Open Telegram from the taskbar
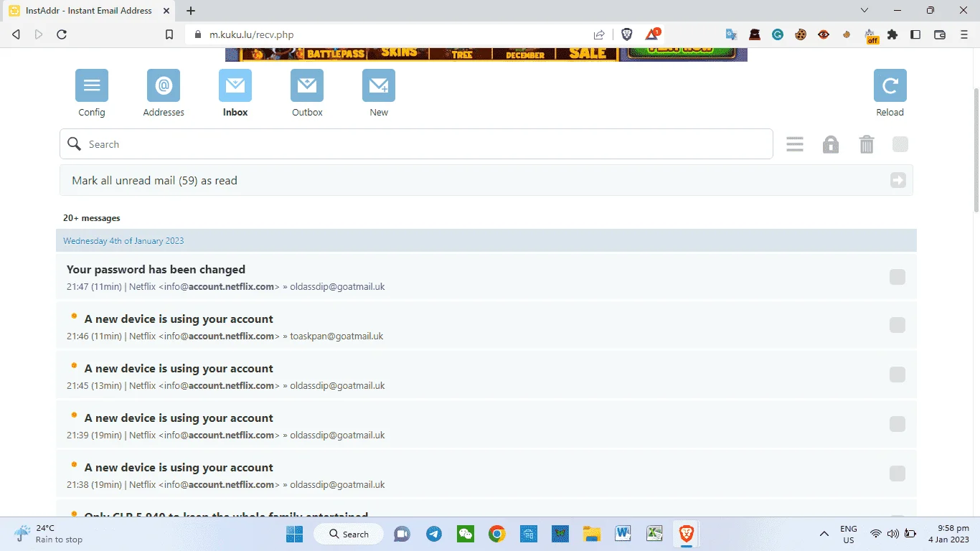The image size is (980, 551). point(434,534)
